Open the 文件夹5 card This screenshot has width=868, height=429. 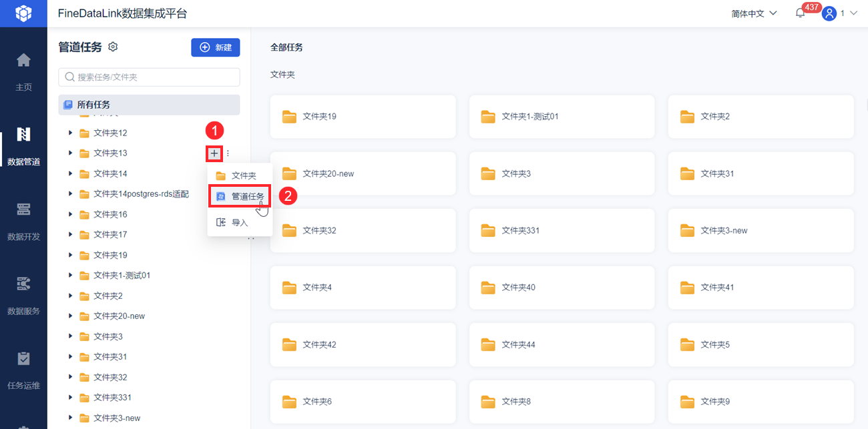761,345
